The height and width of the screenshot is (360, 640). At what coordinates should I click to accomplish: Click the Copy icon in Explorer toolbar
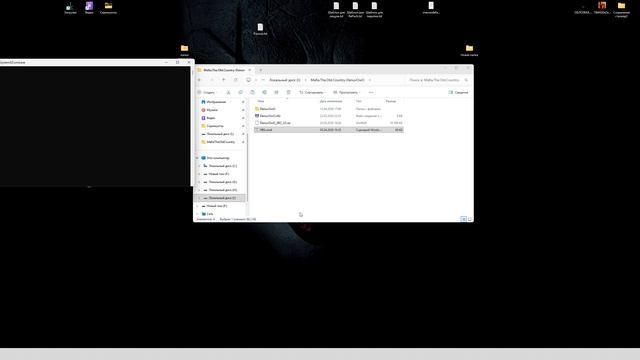240,93
